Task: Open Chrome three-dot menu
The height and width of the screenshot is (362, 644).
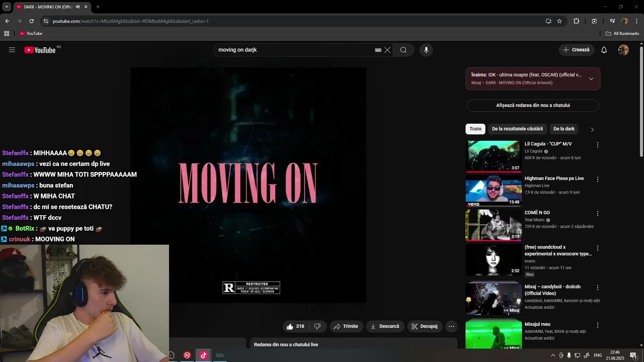Action: click(x=637, y=21)
